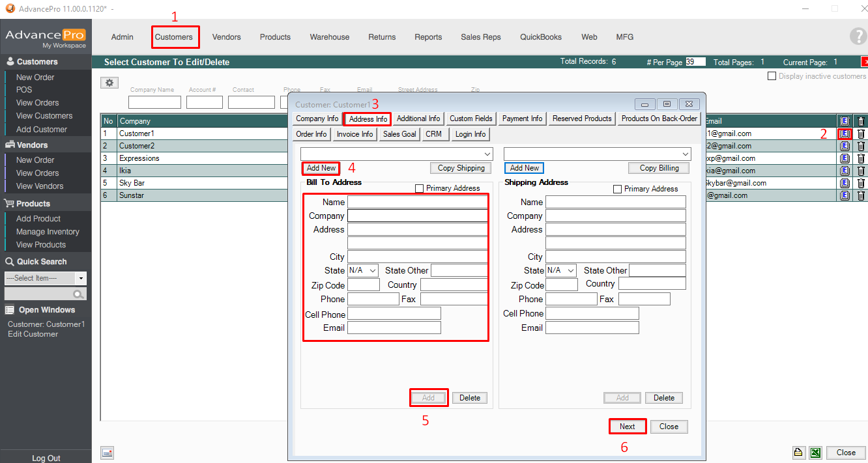Click the Copy Shipping button
Screen dimensions: 868x463
(x=461, y=168)
